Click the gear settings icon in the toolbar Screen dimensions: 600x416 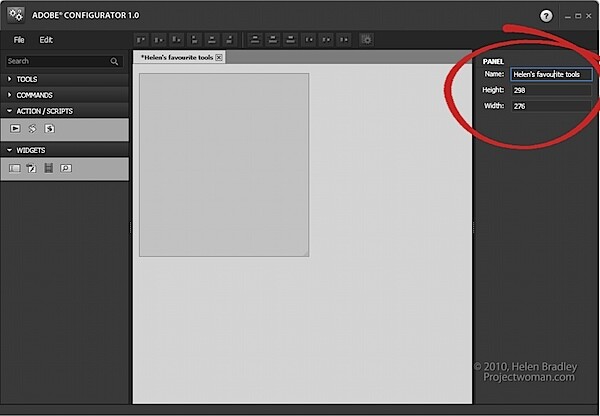pos(367,39)
